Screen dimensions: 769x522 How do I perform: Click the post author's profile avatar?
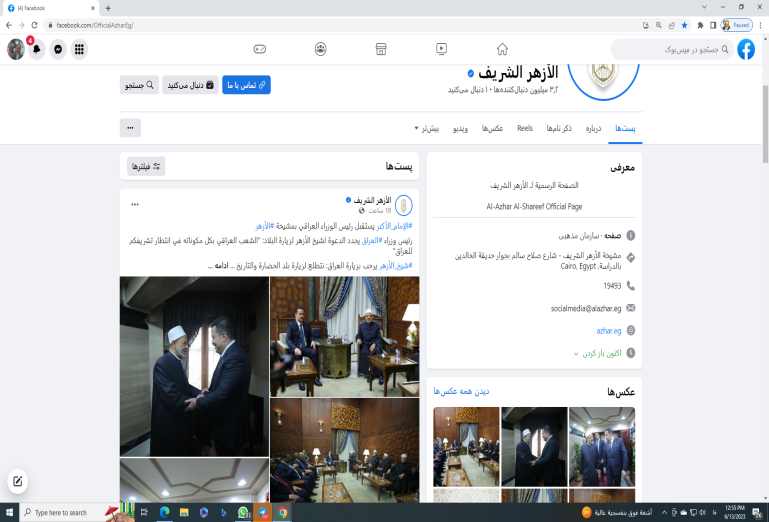coord(404,205)
